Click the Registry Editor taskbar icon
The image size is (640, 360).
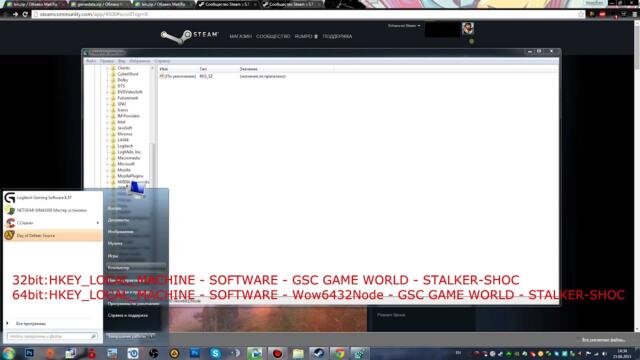[x=360, y=353]
